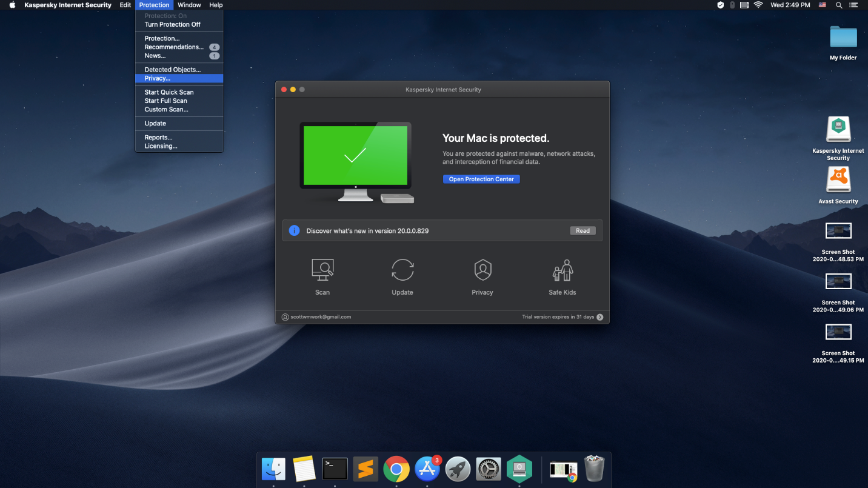Image resolution: width=868 pixels, height=488 pixels.
Task: Choose Start Full Scan from the menu
Action: click(179, 101)
